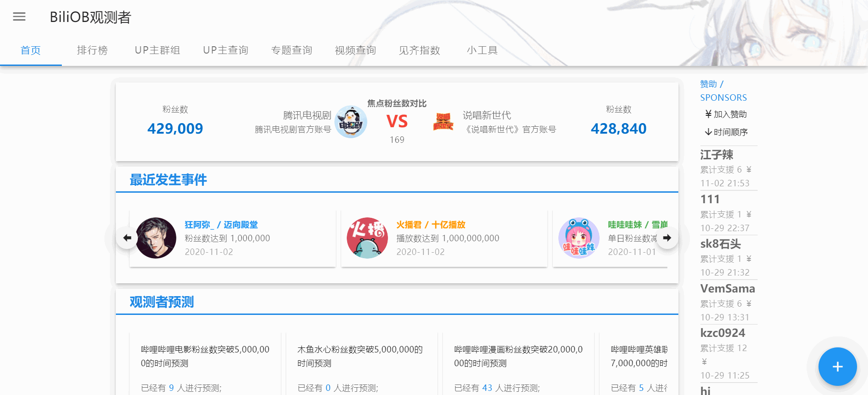Viewport: 868px width, 395px height.
Task: Click the difference value 169
Action: click(397, 140)
